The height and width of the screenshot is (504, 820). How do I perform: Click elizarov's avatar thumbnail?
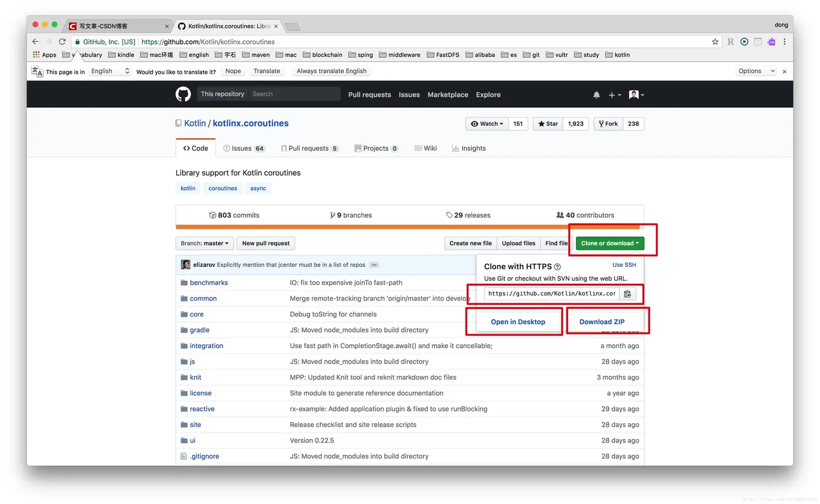pyautogui.click(x=186, y=265)
